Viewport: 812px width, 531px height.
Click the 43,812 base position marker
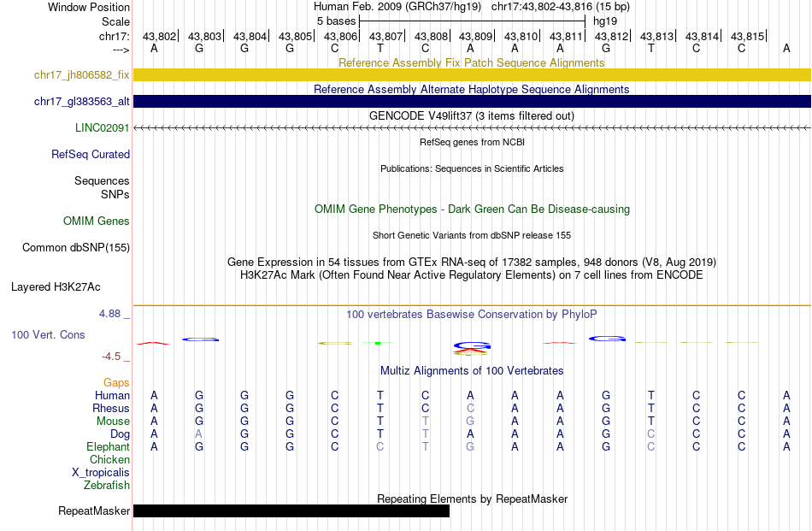click(x=612, y=36)
